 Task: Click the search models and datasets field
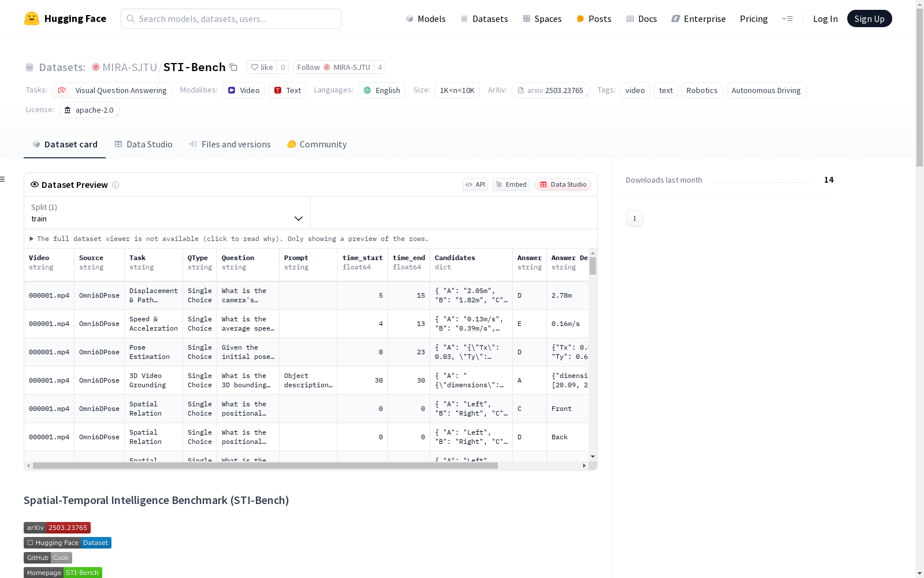(x=231, y=18)
